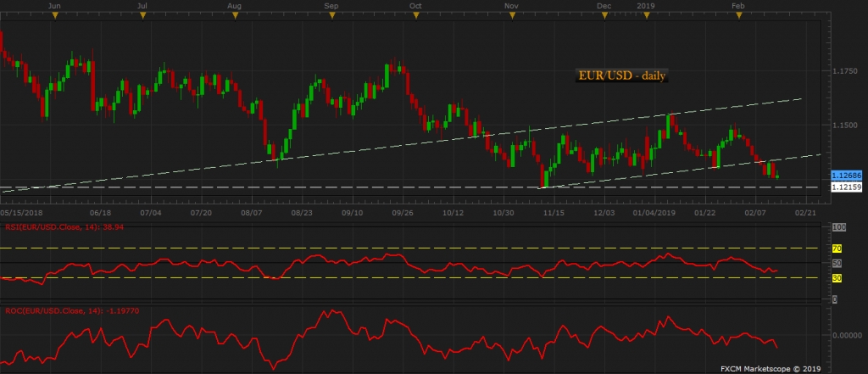Click the 1.1500 price axis label

[x=846, y=126]
